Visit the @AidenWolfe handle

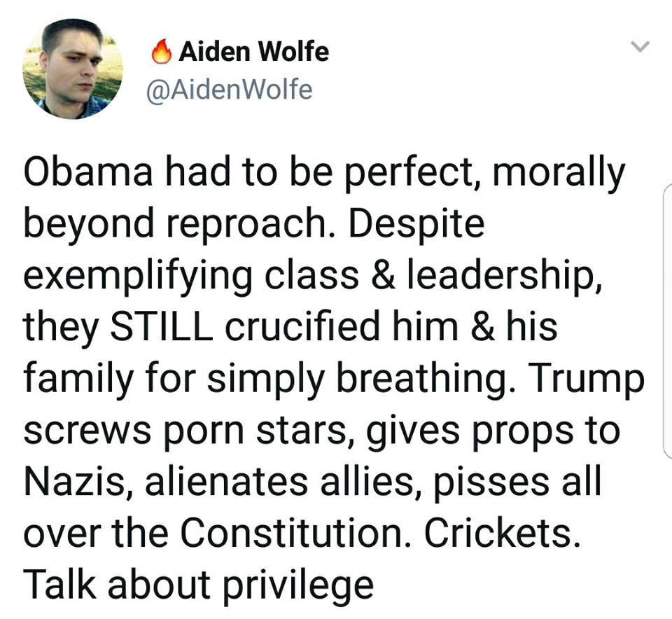pos(230,90)
